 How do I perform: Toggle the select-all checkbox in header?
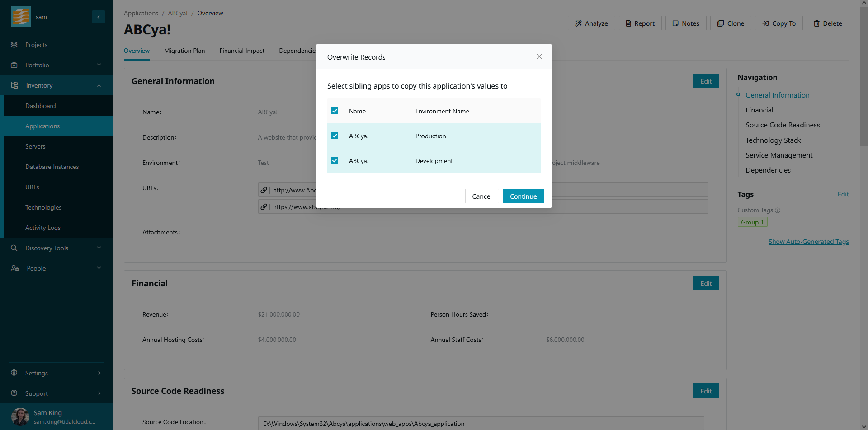point(335,111)
